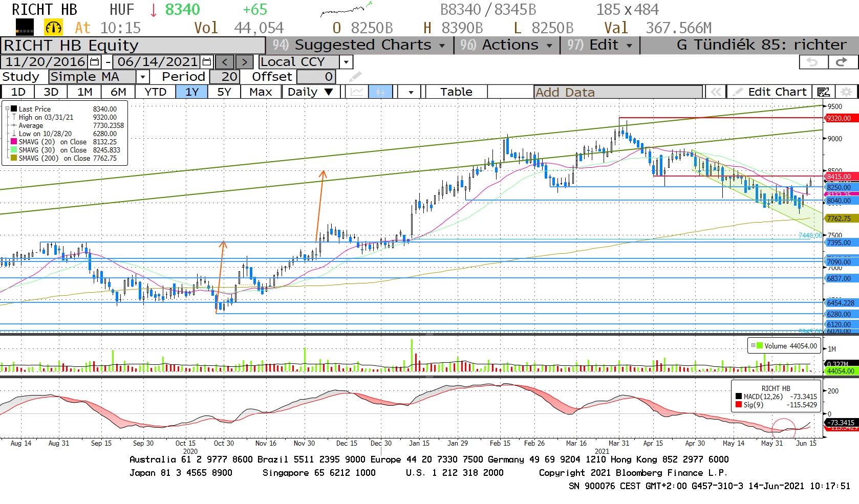Image resolution: width=859 pixels, height=504 pixels.
Task: Click the previous date range arrow
Action: pyautogui.click(x=224, y=62)
